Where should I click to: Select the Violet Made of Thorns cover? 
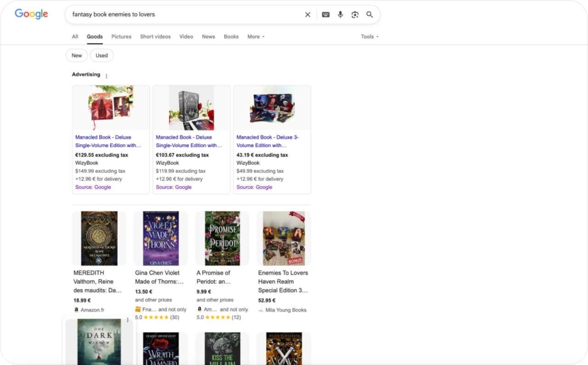[161, 238]
